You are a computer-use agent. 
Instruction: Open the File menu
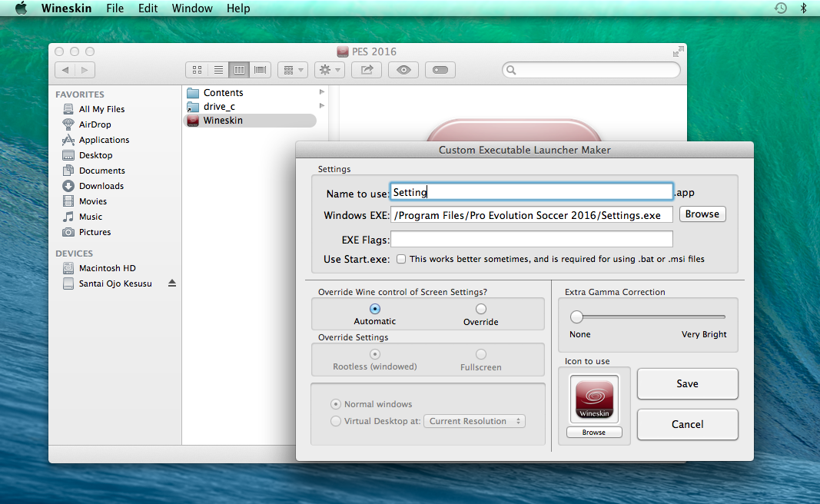(115, 8)
